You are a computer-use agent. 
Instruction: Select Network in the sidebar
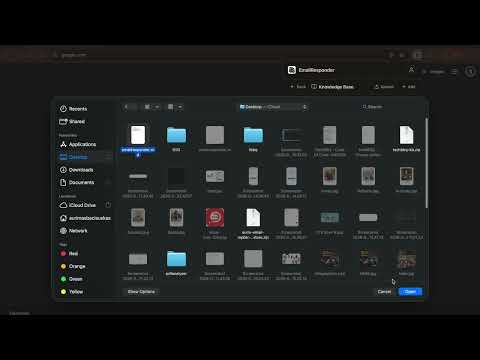[74, 231]
